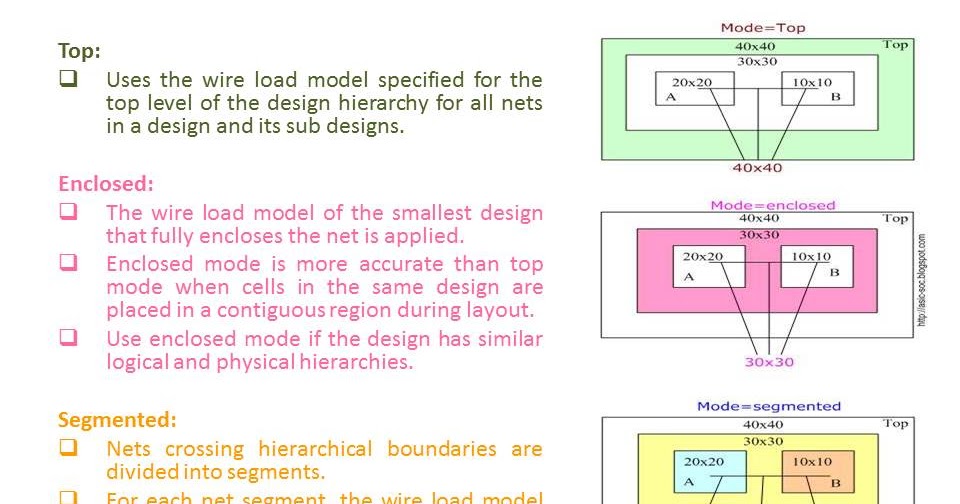Click the 30x30 label inside the yellow box
960x504 pixels.
[x=763, y=441]
